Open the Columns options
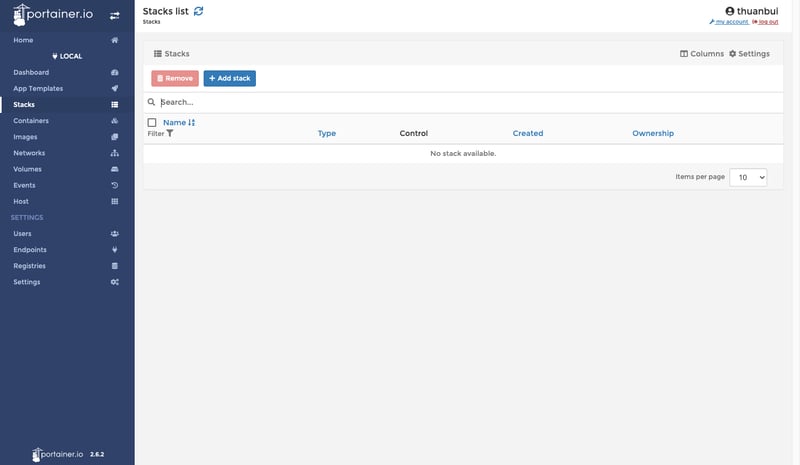This screenshot has width=800, height=465. [701, 54]
